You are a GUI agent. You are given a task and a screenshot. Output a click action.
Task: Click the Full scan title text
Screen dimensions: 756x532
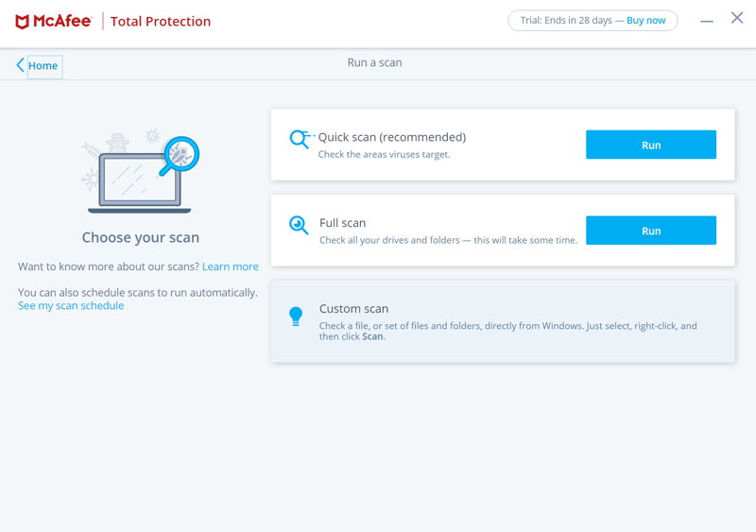[342, 223]
